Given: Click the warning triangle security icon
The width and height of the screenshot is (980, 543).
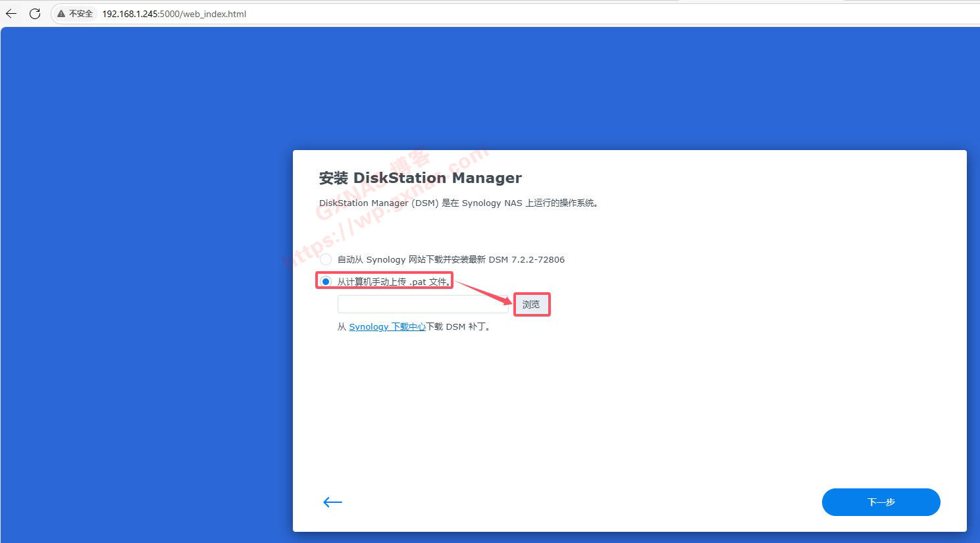Looking at the screenshot, I should (x=61, y=14).
